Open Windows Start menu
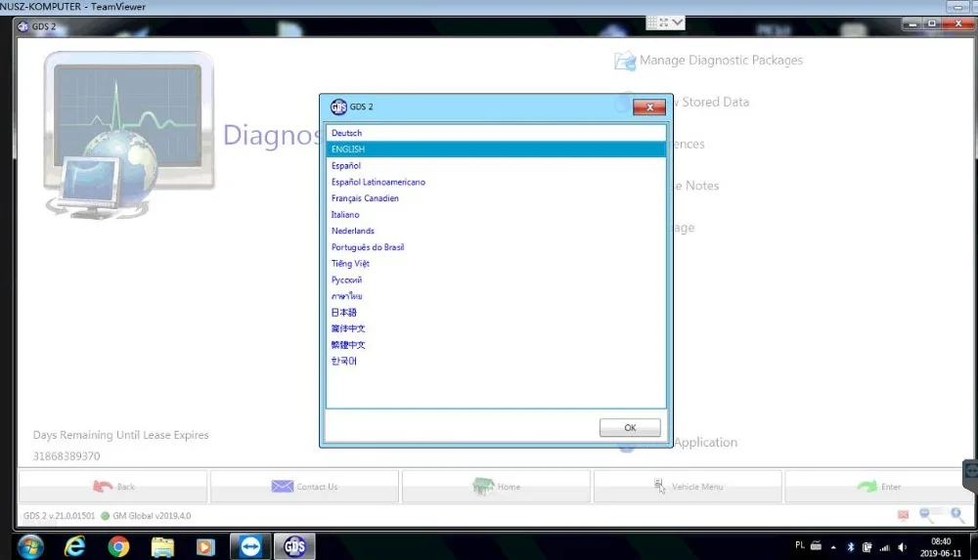The width and height of the screenshot is (978, 560). coord(30,547)
